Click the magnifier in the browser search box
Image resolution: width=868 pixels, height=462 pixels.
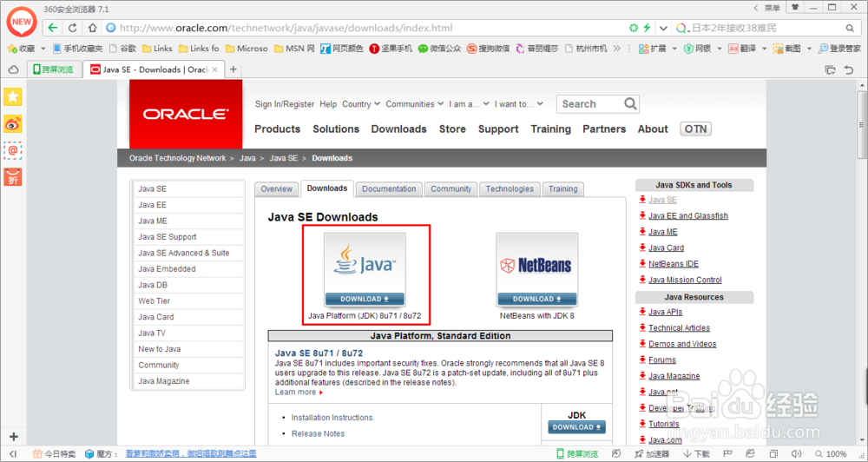[x=851, y=28]
